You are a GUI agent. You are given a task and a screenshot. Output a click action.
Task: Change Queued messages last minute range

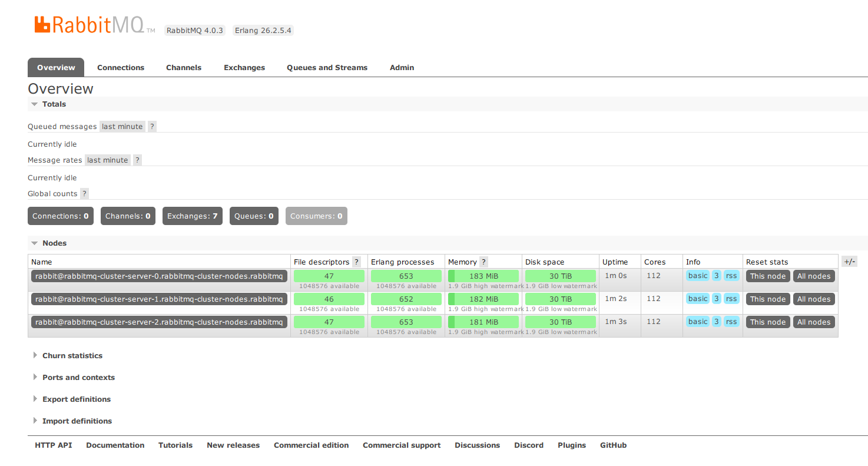tap(122, 127)
